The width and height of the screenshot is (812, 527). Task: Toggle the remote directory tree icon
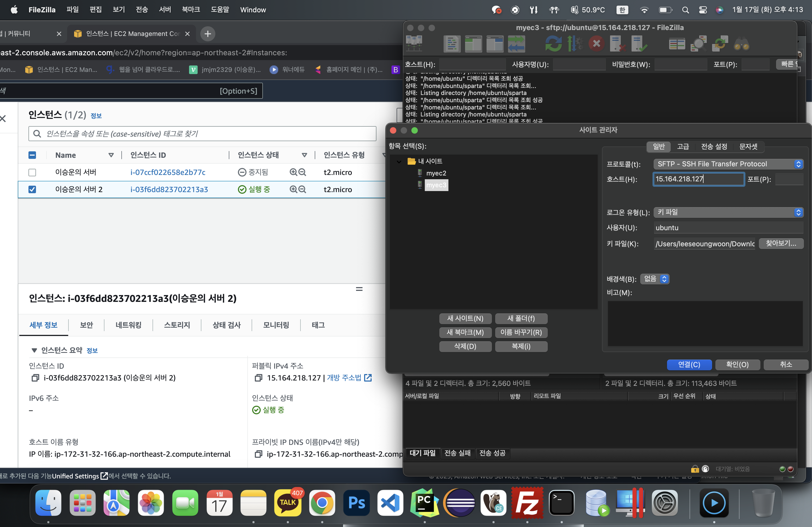pyautogui.click(x=495, y=44)
